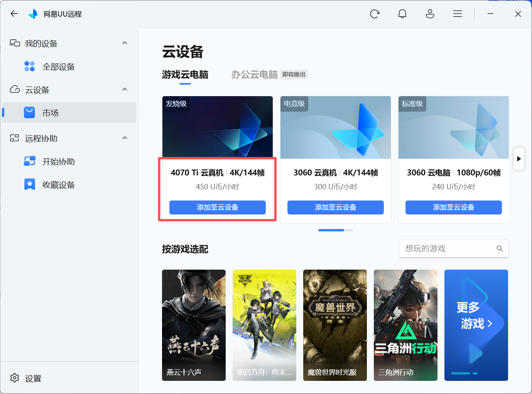Image resolution: width=532 pixels, height=394 pixels.
Task: Add 3060 云电脑 1080p to cloud devices
Action: point(454,207)
